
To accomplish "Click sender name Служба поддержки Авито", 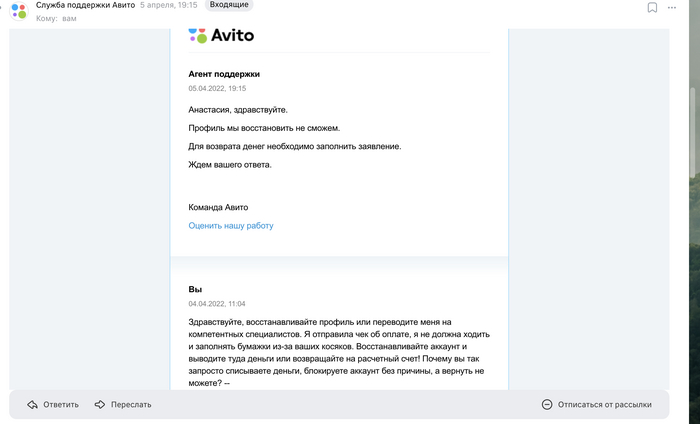I will pyautogui.click(x=85, y=5).
